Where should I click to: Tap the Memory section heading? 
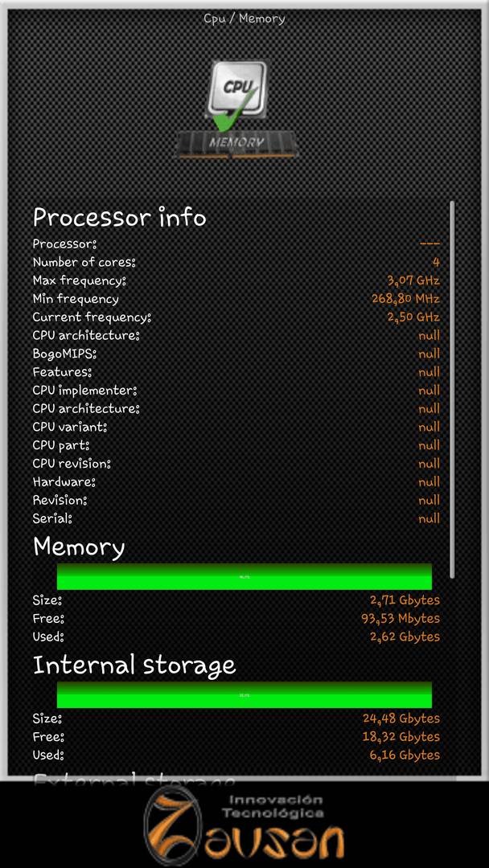pos(79,547)
